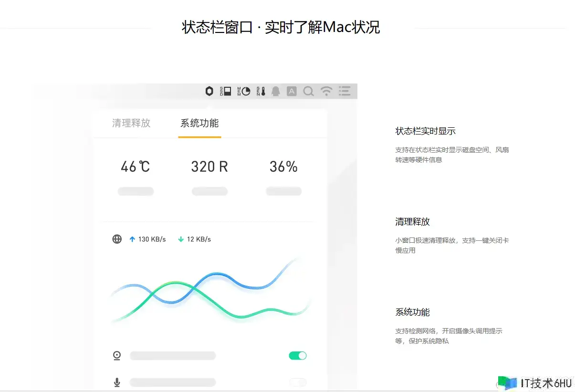Click the hexagon app icon in menu bar
575x392 pixels.
point(209,91)
